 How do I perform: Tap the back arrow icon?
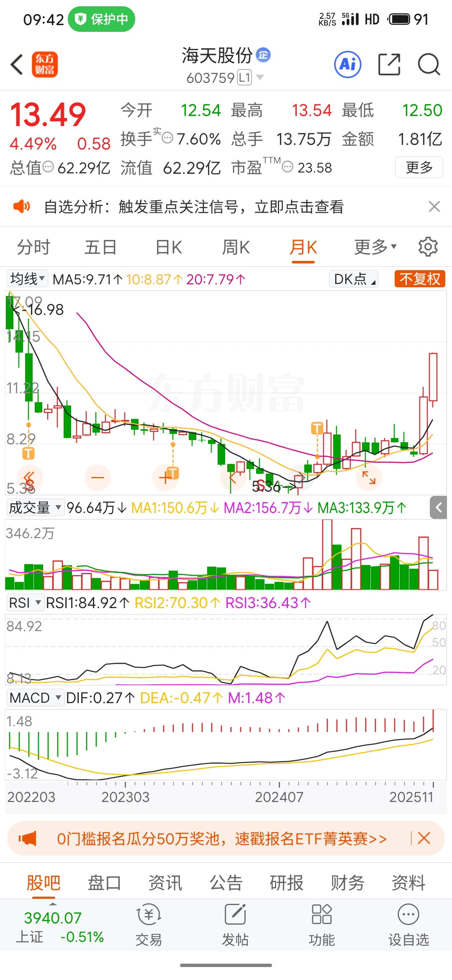(17, 64)
